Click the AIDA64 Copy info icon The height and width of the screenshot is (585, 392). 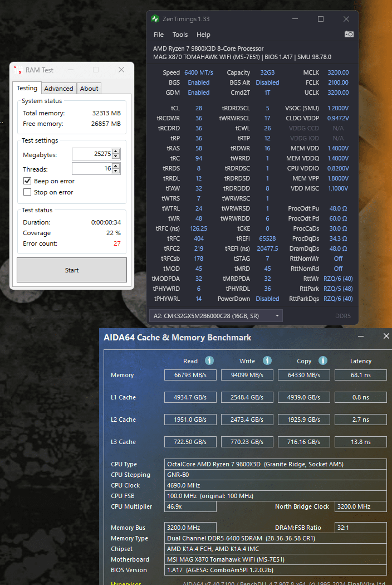click(322, 360)
